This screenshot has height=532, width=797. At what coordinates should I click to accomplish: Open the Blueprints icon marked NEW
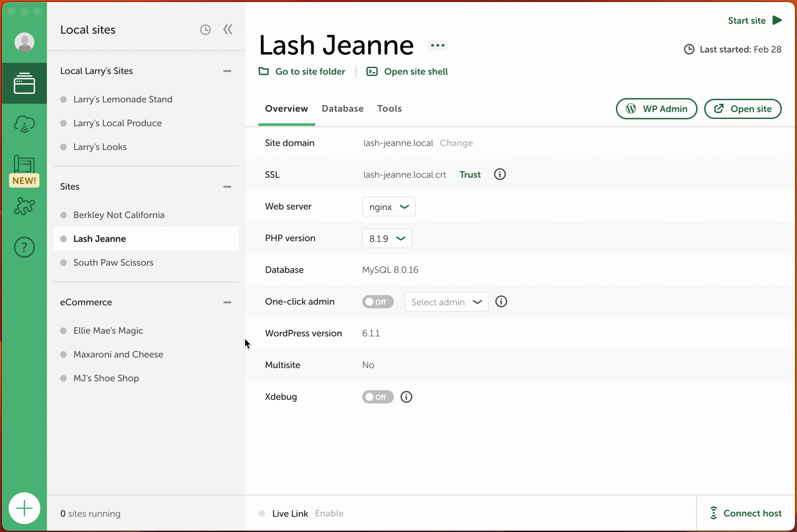tap(24, 171)
